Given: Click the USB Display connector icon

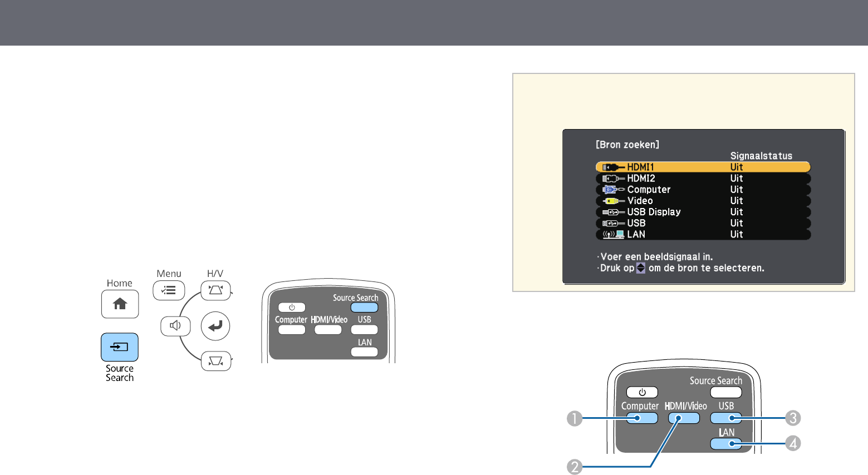Looking at the screenshot, I should [x=614, y=212].
